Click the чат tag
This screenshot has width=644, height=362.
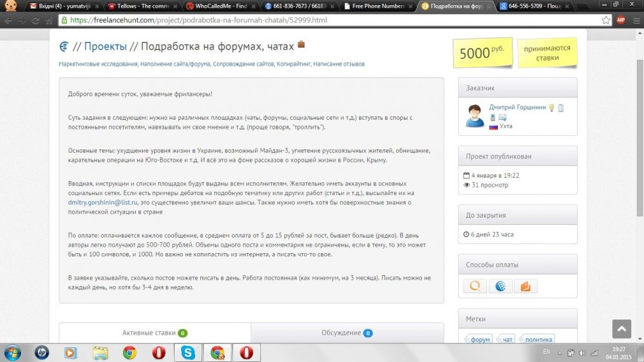pos(506,339)
